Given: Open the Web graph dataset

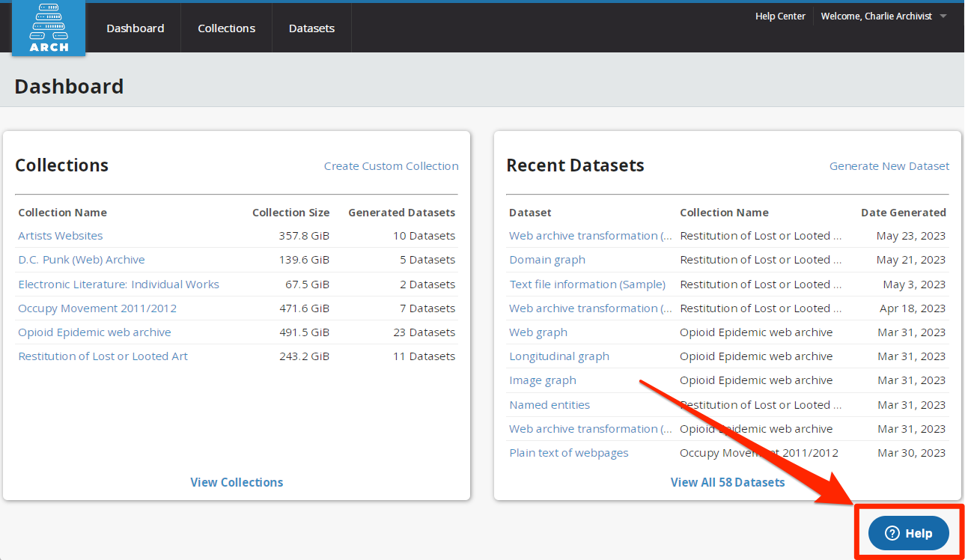Looking at the screenshot, I should 538,332.
